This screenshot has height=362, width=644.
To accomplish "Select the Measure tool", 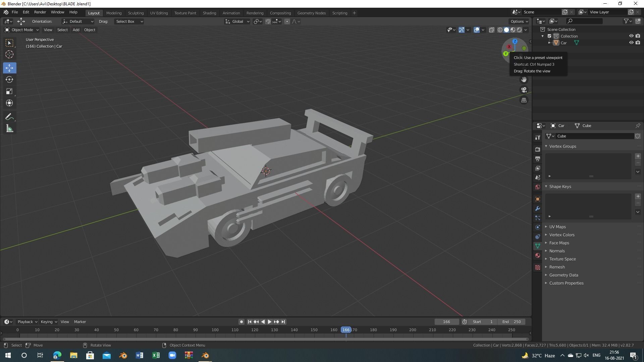I will pos(9,128).
